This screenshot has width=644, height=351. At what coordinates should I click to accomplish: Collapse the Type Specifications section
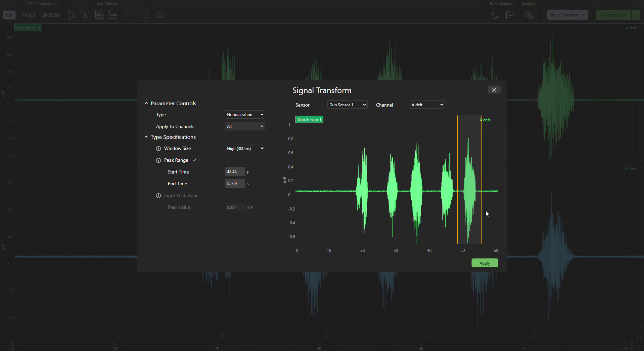146,137
